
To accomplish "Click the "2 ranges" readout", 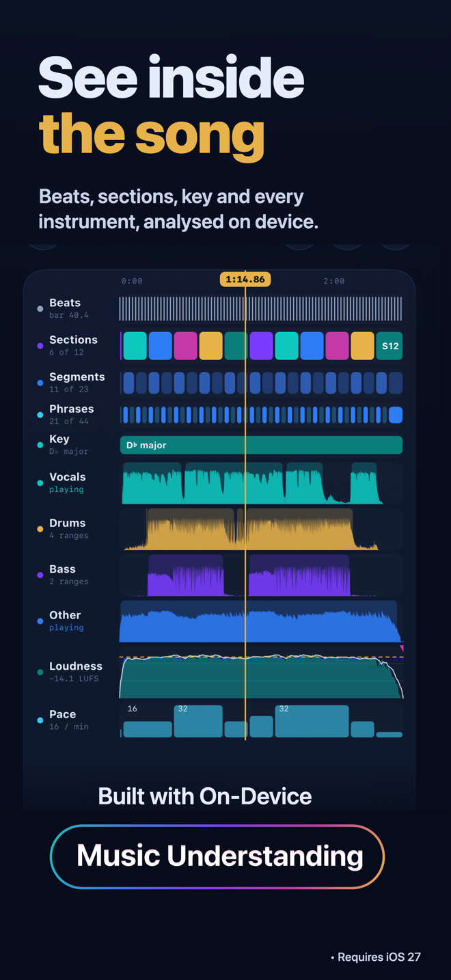I will coord(68,582).
